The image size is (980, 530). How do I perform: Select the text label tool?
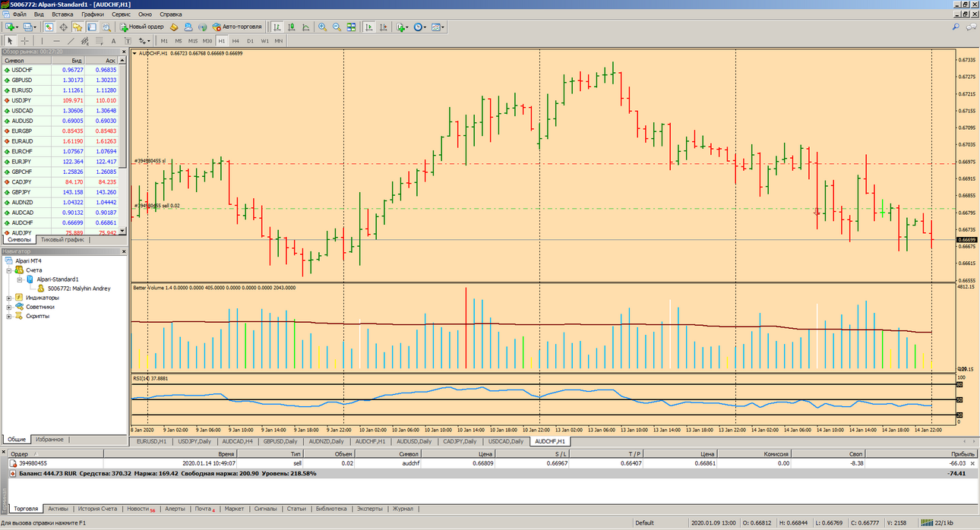[x=128, y=40]
